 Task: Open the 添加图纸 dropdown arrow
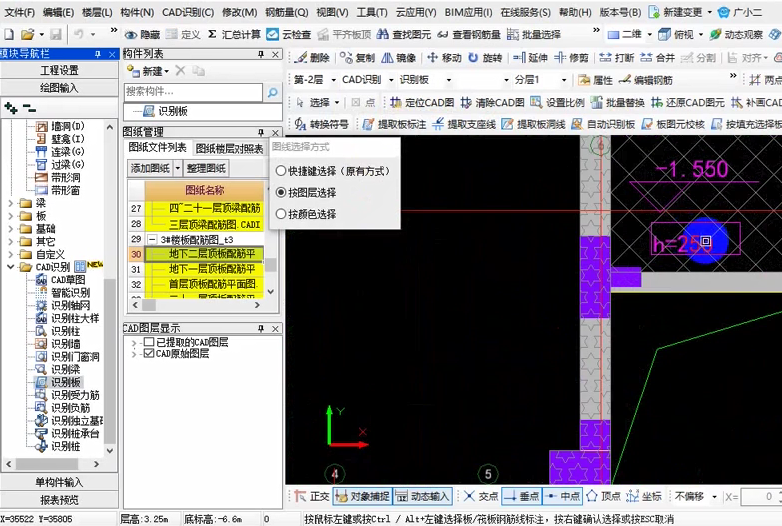(178, 168)
